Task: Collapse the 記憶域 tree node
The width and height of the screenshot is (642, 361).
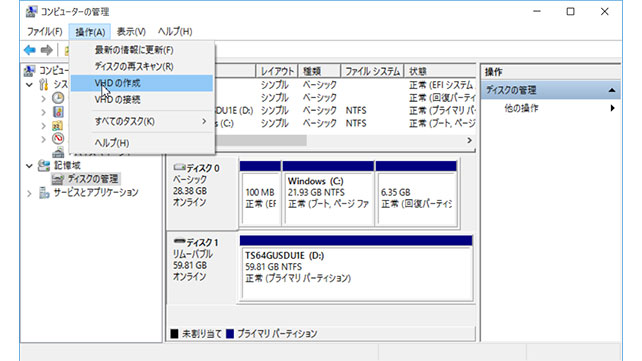Action: click(x=29, y=166)
